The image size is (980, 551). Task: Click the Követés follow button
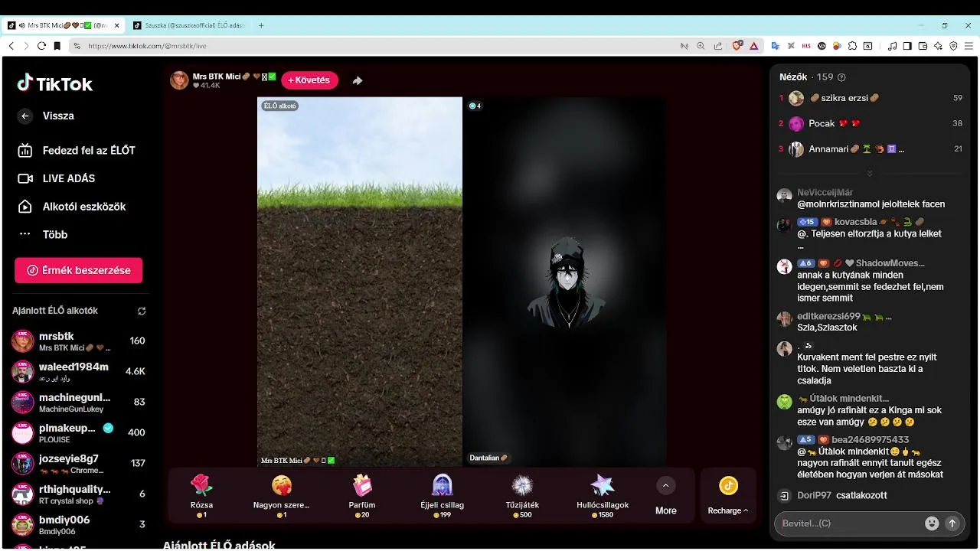pyautogui.click(x=309, y=80)
